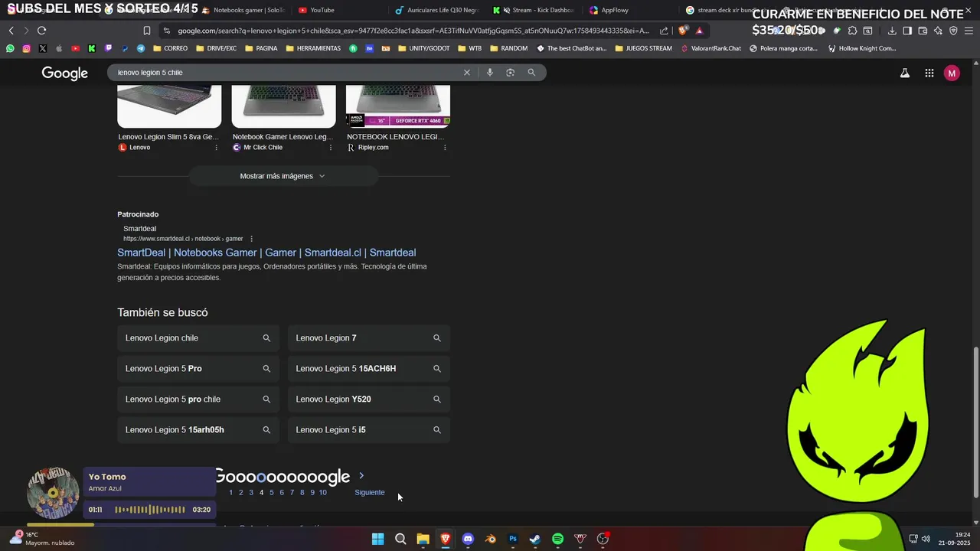Image resolution: width=980 pixels, height=551 pixels.
Task: Open Blender from the taskbar
Action: tap(491, 539)
